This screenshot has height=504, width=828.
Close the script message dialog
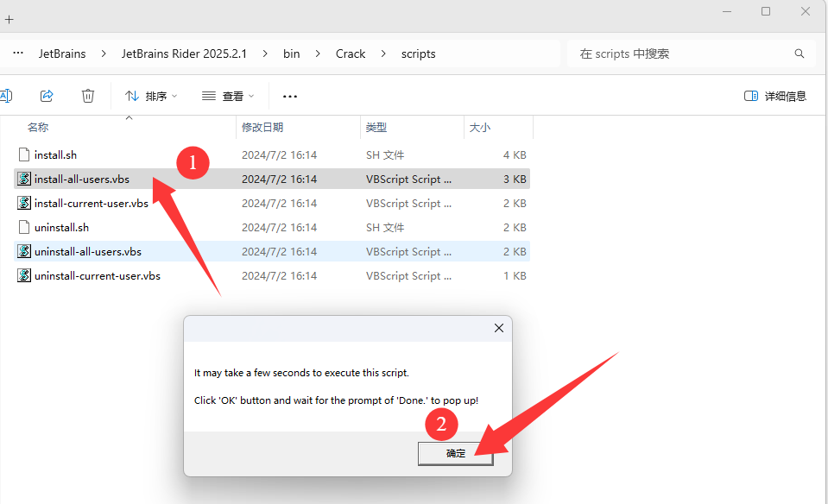(498, 328)
